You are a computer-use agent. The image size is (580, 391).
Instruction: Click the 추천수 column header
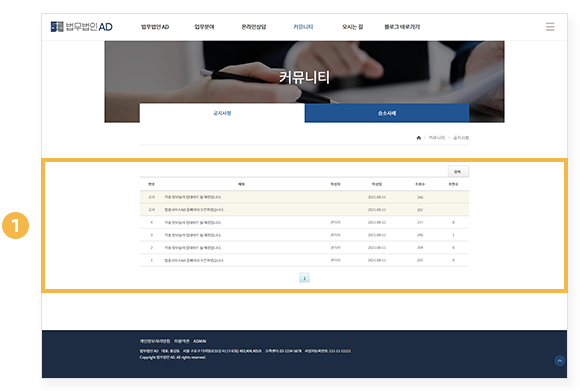pyautogui.click(x=453, y=184)
